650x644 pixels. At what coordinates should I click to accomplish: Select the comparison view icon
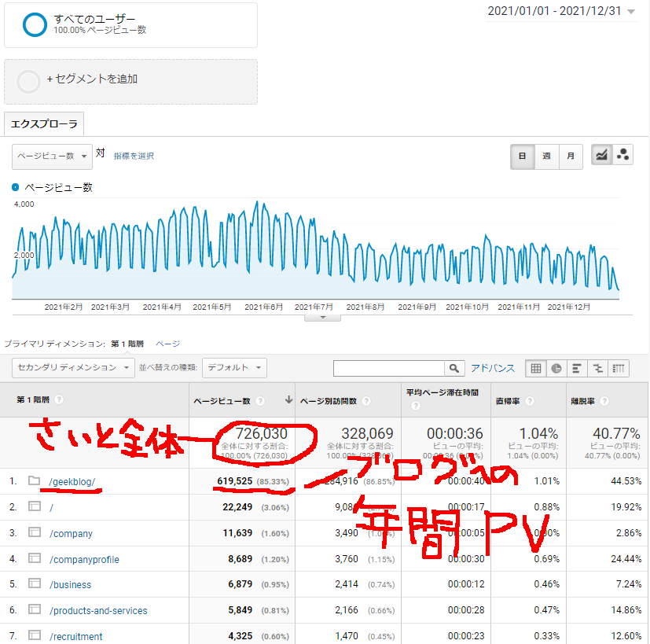(x=598, y=368)
